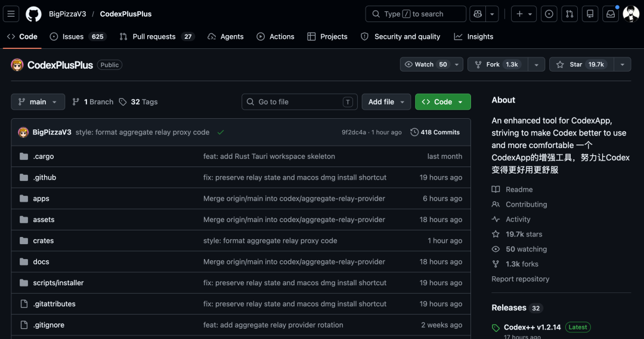Click the Type / to search box
The height and width of the screenshot is (339, 644).
click(x=416, y=14)
